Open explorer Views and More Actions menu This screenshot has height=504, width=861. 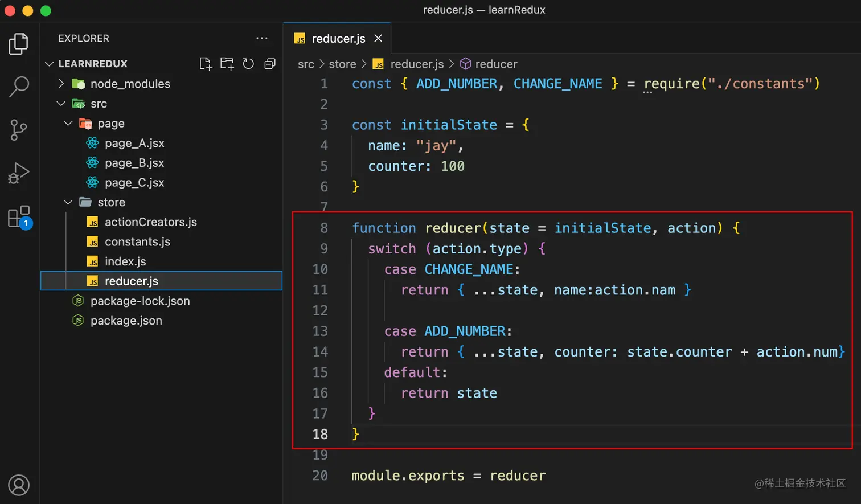pos(262,38)
